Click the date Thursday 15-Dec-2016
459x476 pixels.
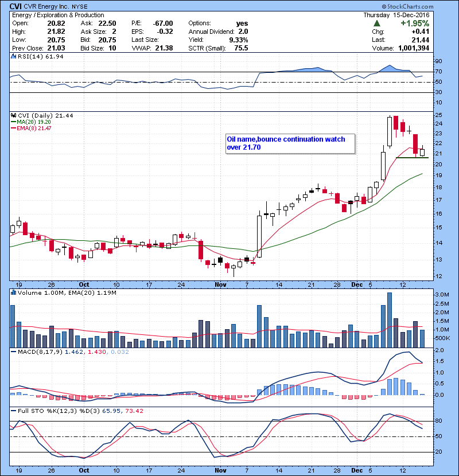[396, 15]
